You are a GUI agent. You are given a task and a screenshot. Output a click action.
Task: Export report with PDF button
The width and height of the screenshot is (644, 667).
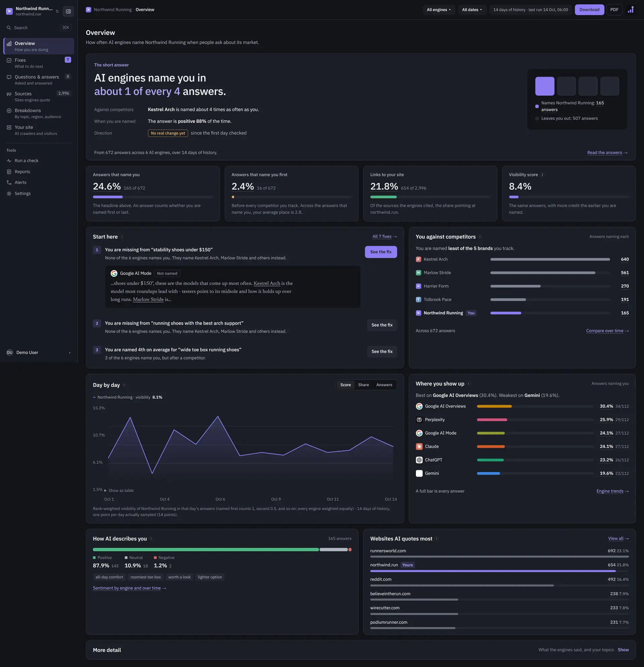614,9
